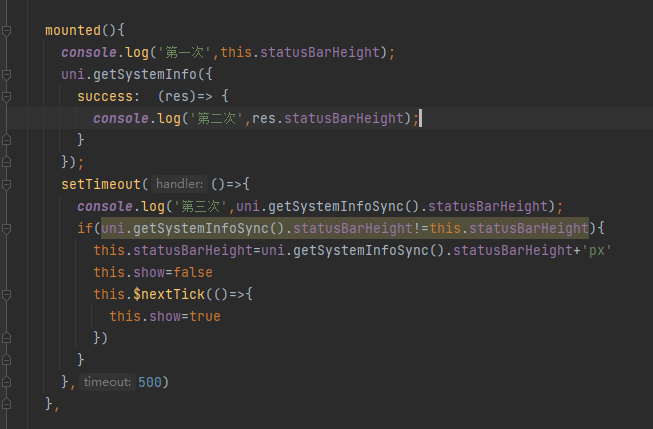
Task: Place cursor at end of 第二次 log line
Action: [420, 118]
